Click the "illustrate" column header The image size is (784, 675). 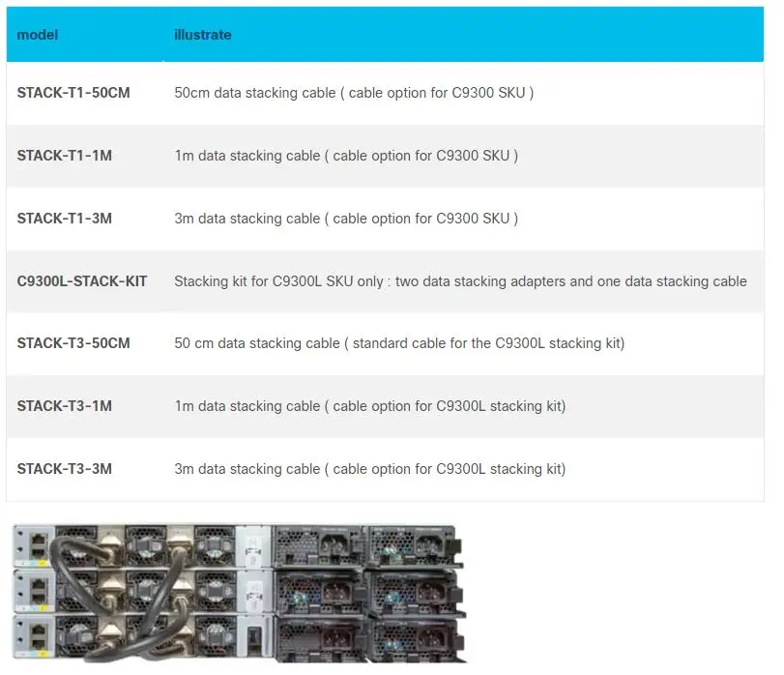201,34
